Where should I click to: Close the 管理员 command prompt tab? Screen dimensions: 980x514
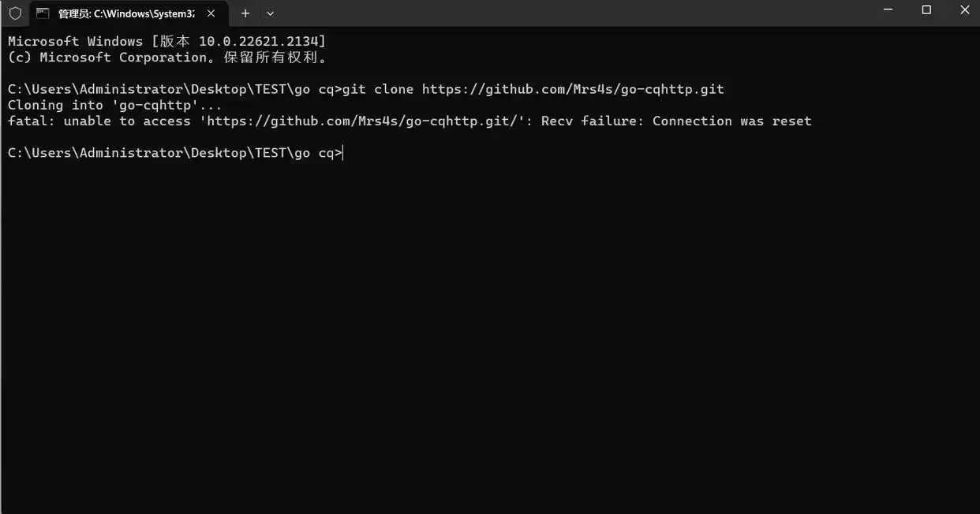(211, 13)
